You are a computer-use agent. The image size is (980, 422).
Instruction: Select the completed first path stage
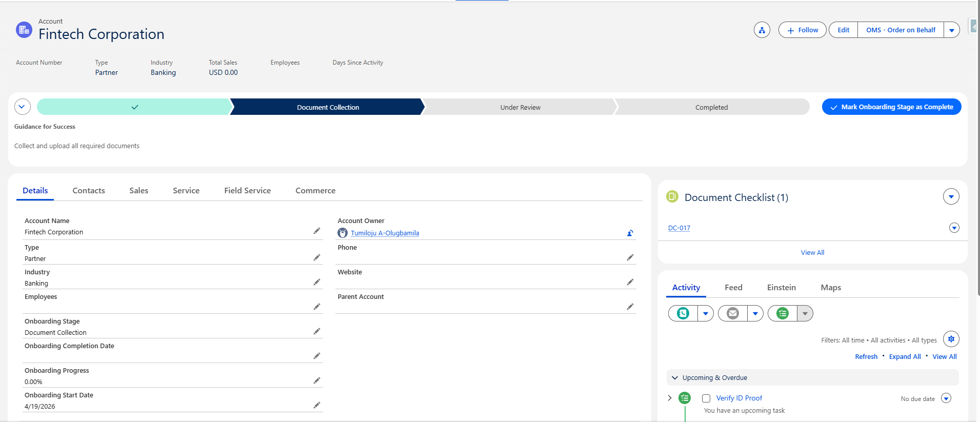[x=134, y=107]
